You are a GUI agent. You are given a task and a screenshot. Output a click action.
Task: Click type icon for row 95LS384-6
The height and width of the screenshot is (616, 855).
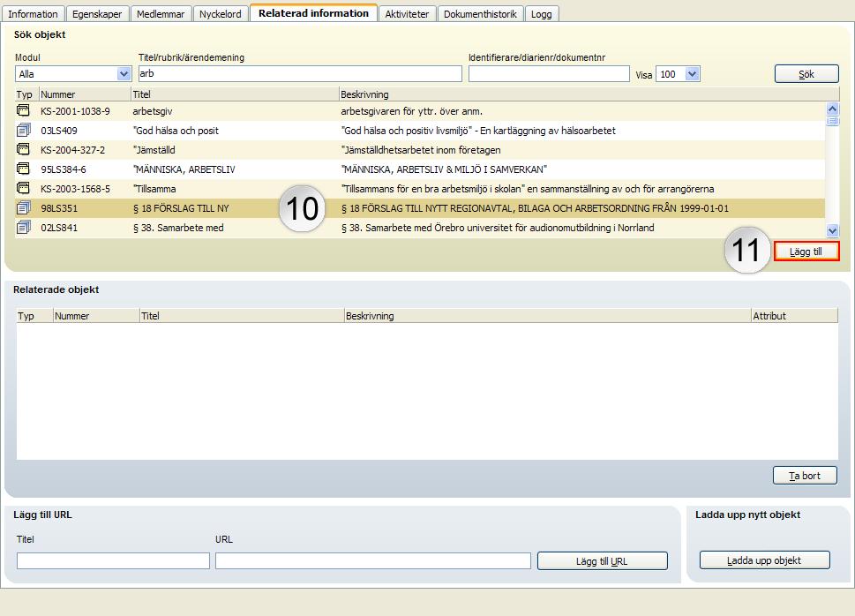pyautogui.click(x=23, y=169)
